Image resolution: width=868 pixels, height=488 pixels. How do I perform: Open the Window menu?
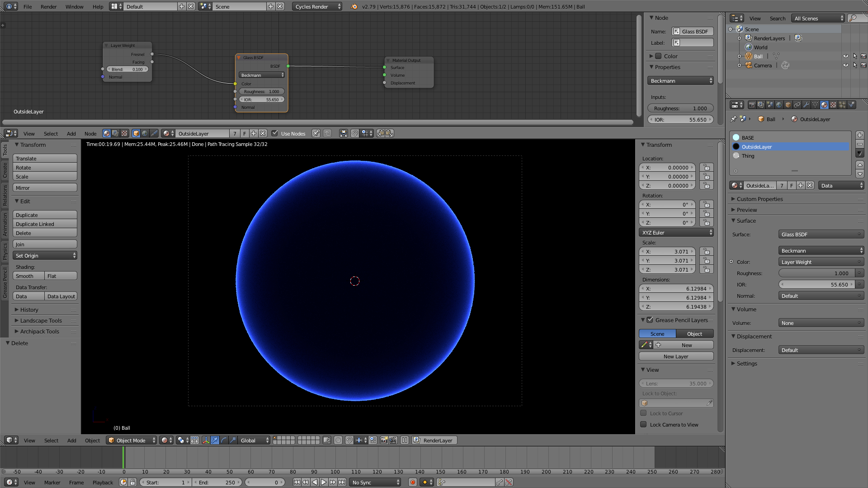coord(75,7)
